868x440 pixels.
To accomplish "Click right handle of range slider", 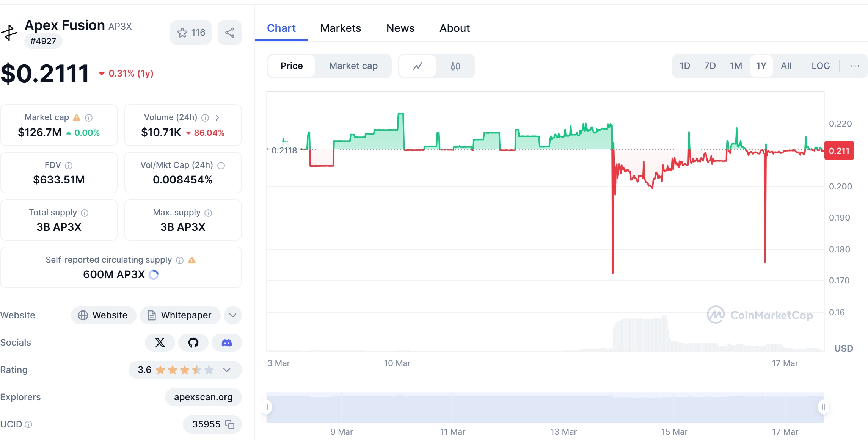I will coord(824,407).
